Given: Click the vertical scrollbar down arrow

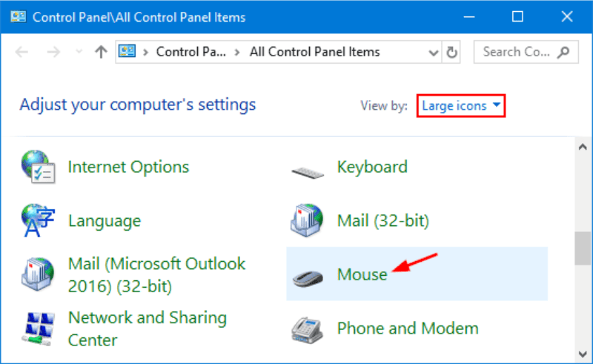Looking at the screenshot, I should [584, 353].
